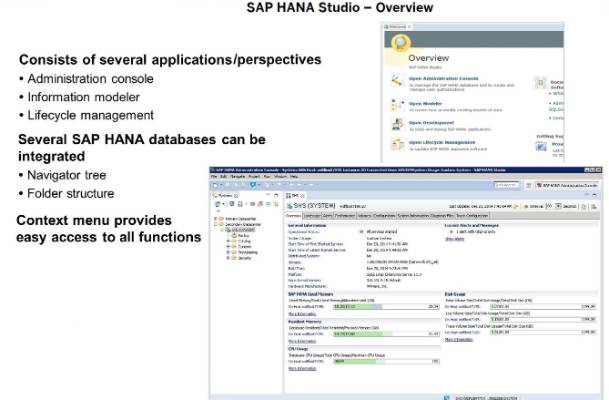Minimize the Systems view panel
The image size is (609, 400).
pyautogui.click(x=268, y=195)
